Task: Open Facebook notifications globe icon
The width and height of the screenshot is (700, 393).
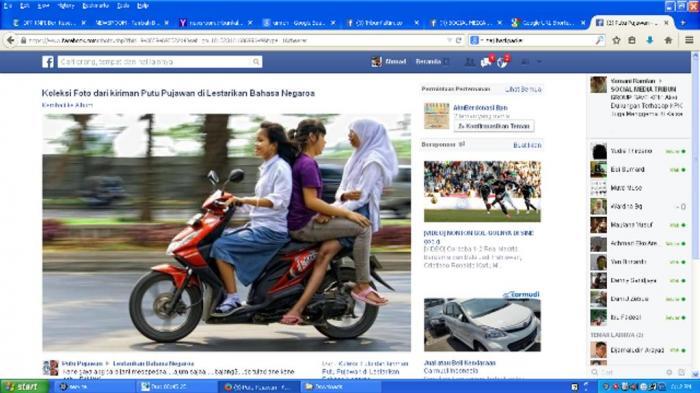Action: [x=502, y=62]
